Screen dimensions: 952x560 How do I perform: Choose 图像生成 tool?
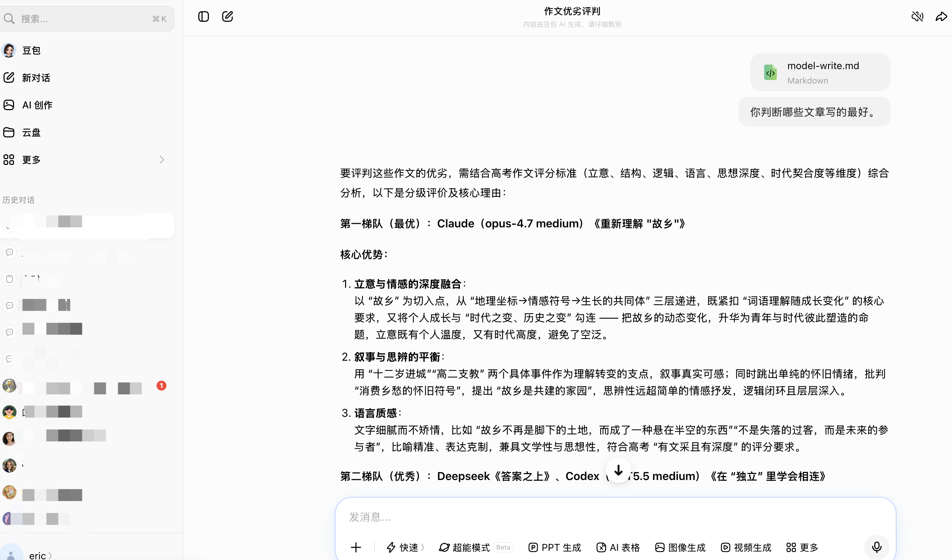coord(680,547)
